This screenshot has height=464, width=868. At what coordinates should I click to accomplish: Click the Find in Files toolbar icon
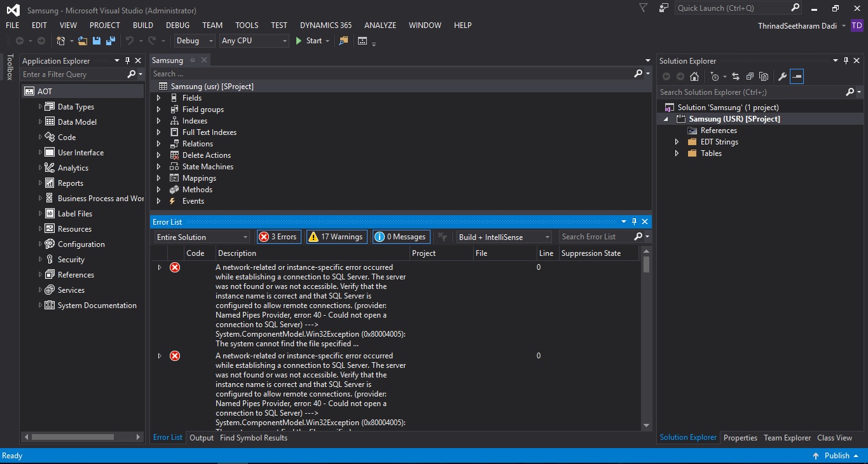pyautogui.click(x=343, y=41)
